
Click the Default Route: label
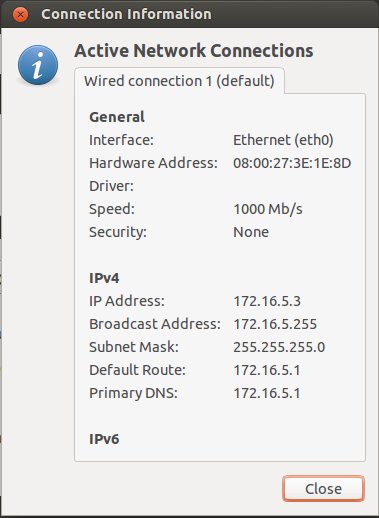[x=137, y=370]
